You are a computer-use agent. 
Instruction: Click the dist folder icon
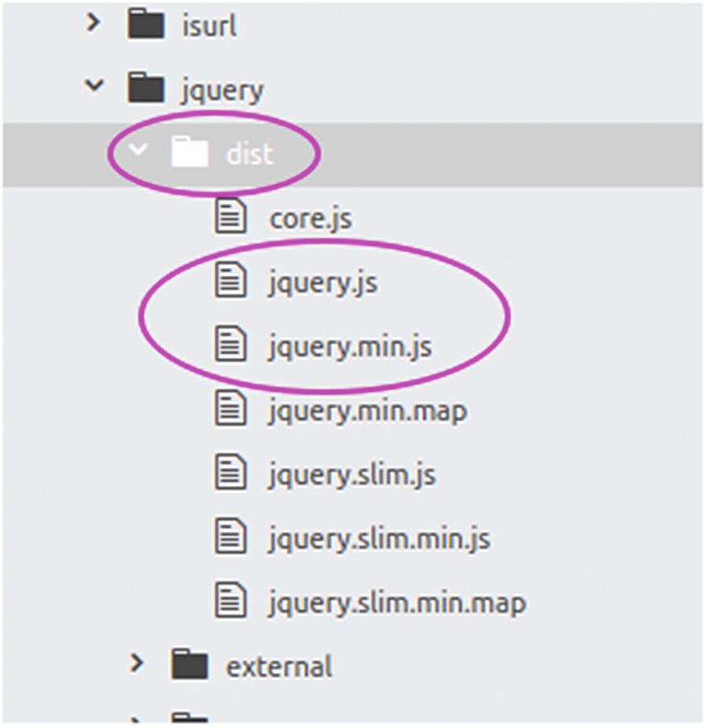tap(190, 151)
